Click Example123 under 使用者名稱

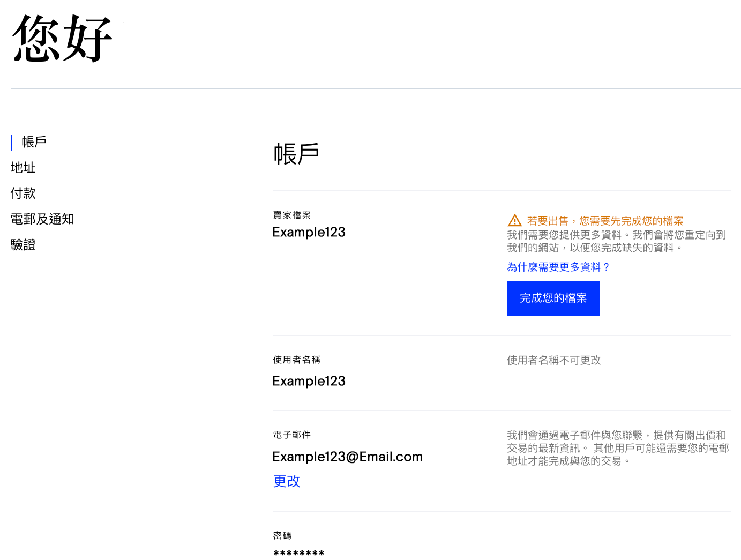[x=309, y=381]
